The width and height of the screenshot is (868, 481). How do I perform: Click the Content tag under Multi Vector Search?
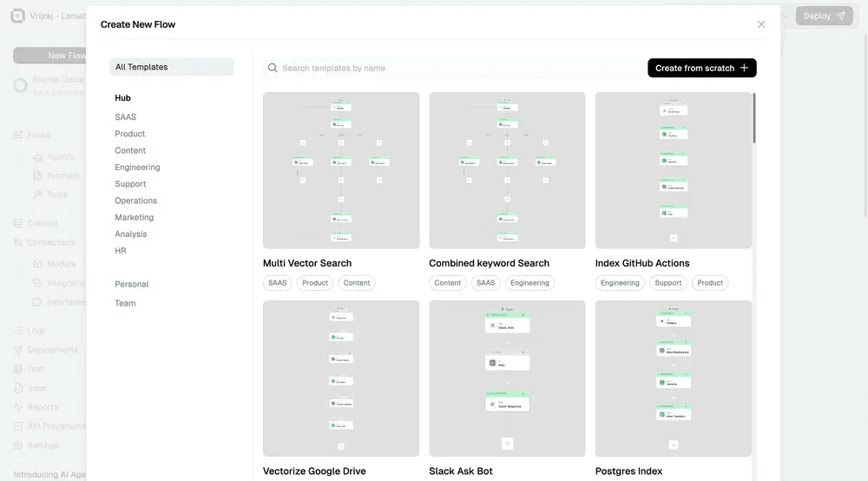(x=357, y=283)
